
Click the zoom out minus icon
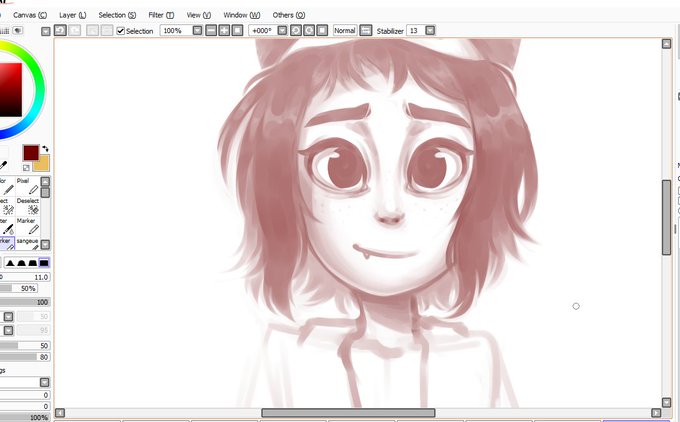click(x=211, y=30)
